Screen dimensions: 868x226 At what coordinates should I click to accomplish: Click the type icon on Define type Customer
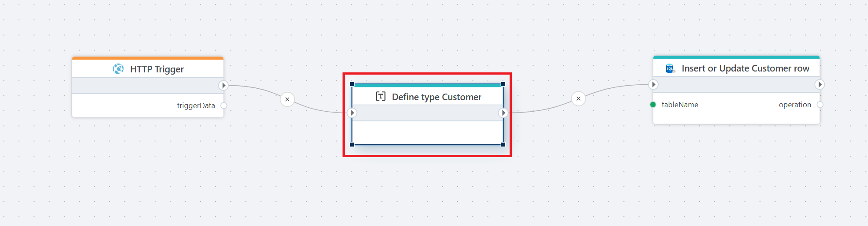380,97
